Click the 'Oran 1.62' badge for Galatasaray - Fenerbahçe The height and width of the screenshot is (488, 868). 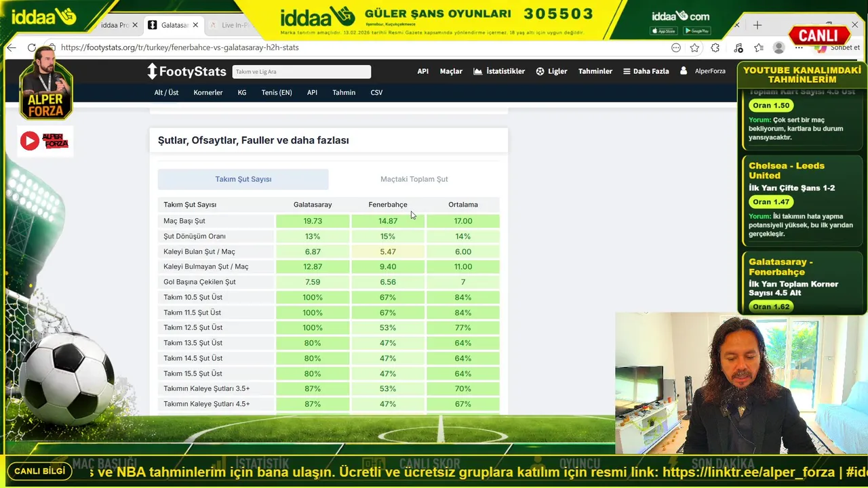[x=771, y=307]
